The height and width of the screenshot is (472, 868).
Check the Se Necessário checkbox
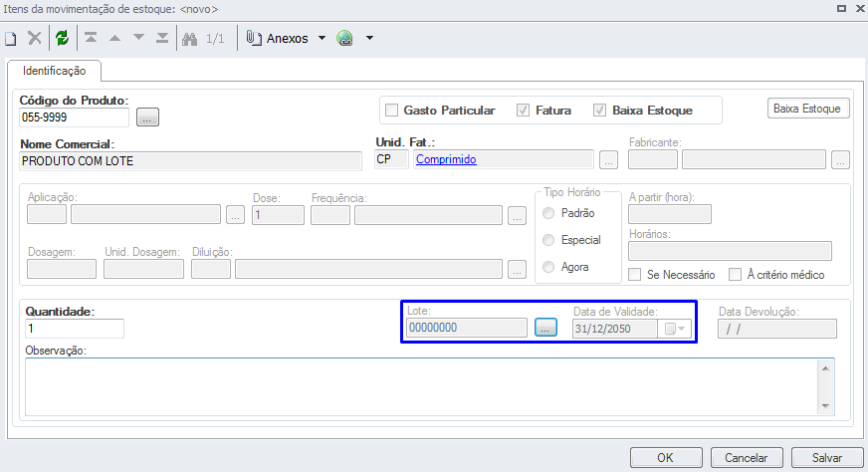click(634, 274)
